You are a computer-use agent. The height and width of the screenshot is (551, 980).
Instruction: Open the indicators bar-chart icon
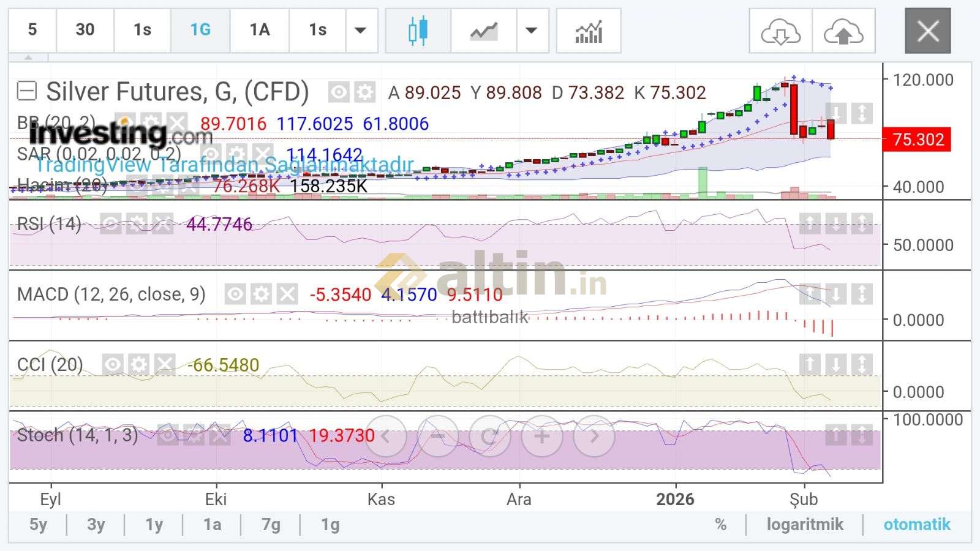coord(588,31)
